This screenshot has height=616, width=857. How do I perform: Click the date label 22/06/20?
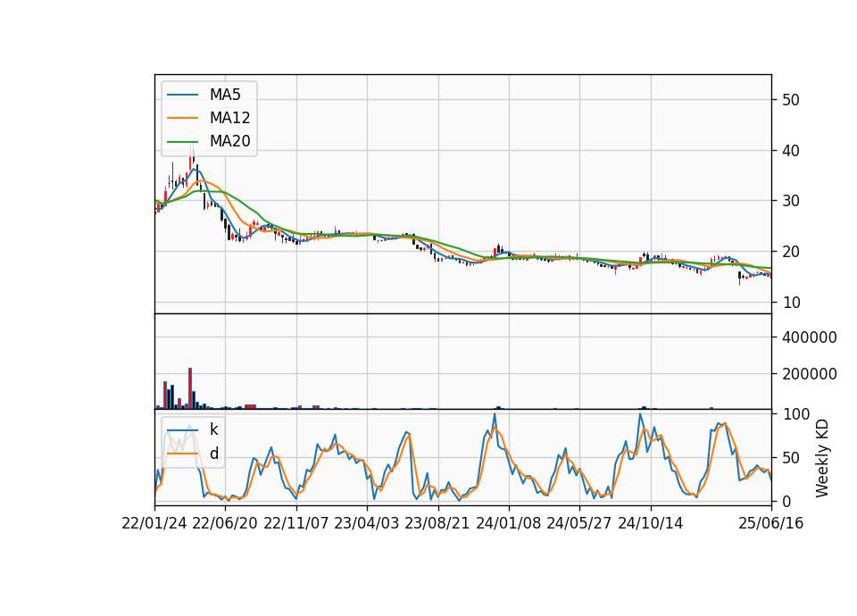(x=225, y=523)
